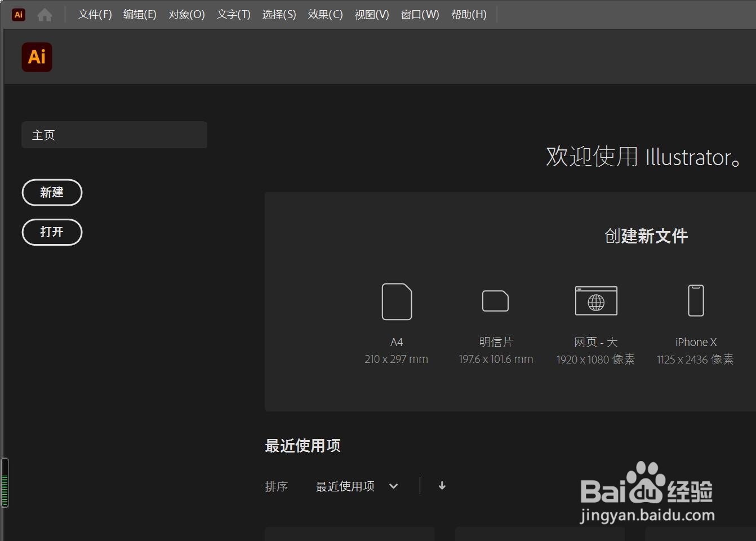756x541 pixels.
Task: Click the 打开 button
Action: [x=52, y=232]
